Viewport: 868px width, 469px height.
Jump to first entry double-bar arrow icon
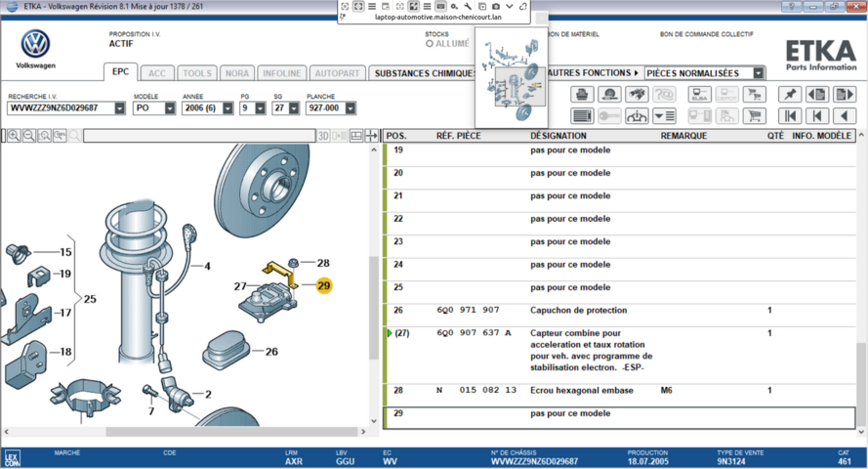point(790,115)
